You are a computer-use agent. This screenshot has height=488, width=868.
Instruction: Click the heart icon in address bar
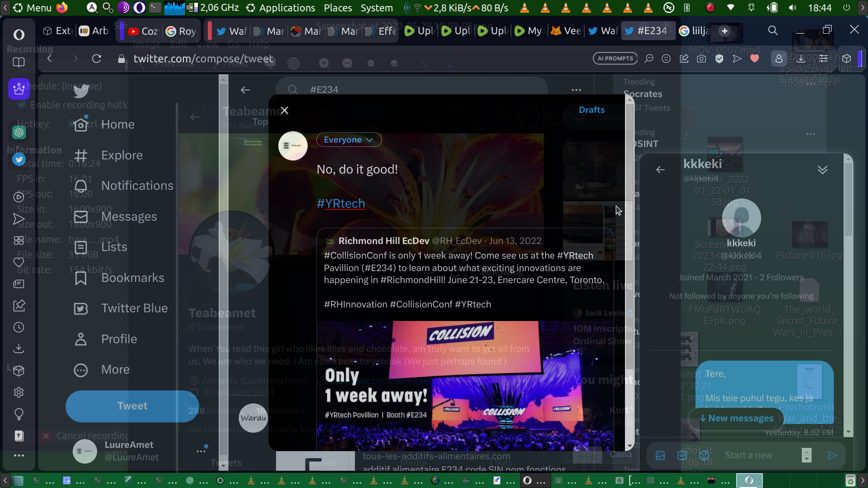pos(754,59)
